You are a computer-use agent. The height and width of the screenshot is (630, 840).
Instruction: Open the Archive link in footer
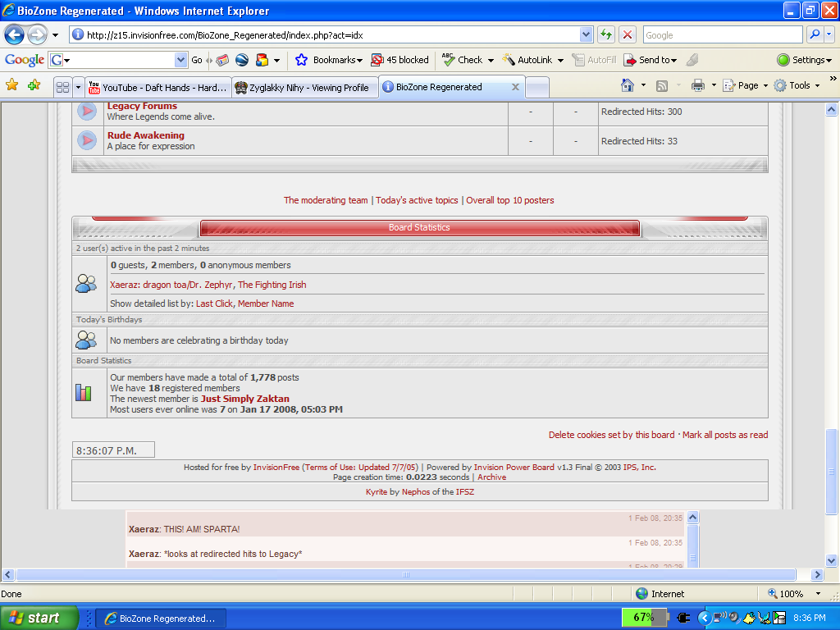(x=492, y=477)
